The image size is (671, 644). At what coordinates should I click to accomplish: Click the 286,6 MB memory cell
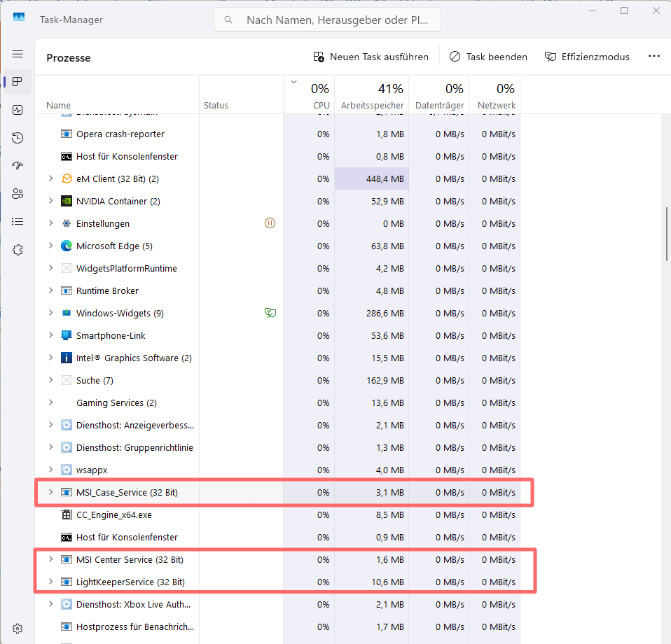(x=371, y=313)
